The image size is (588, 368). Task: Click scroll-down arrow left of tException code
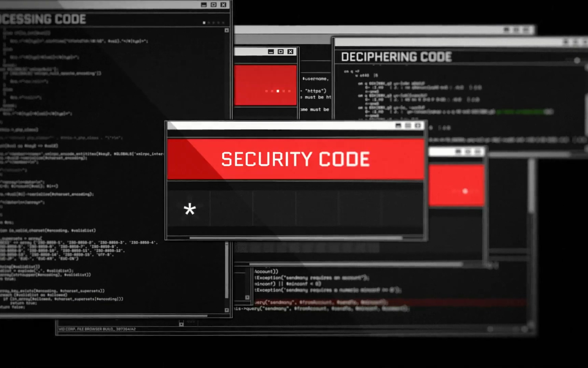coord(247,297)
